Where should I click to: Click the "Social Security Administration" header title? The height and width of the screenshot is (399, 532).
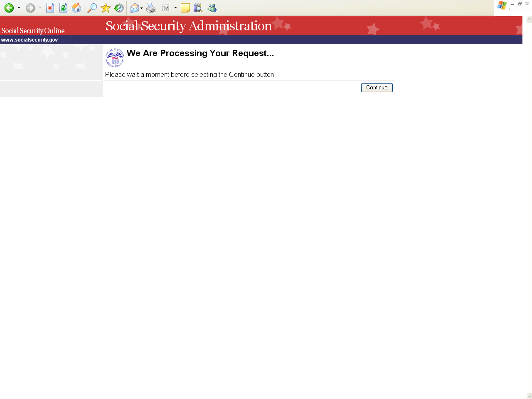click(188, 26)
